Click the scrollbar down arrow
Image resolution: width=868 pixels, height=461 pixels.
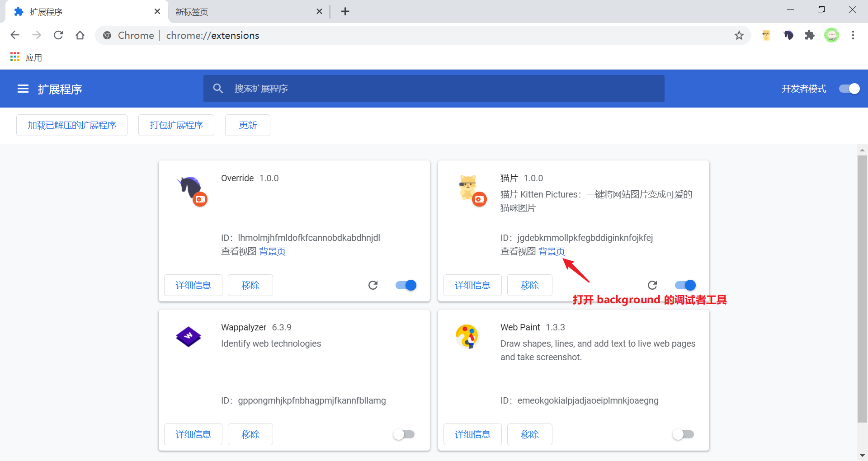[x=862, y=456]
